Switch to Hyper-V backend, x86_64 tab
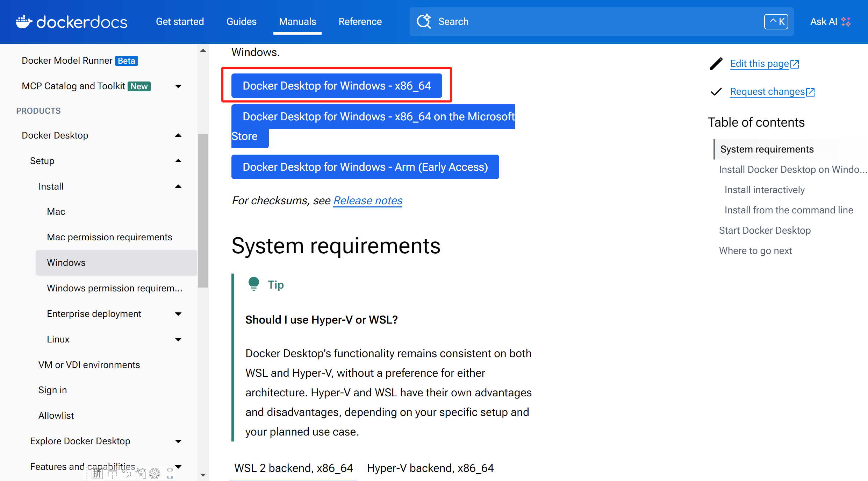 [x=430, y=468]
